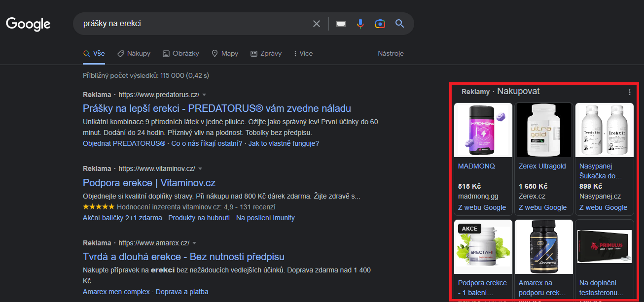Open the 'Podpora erekce | Vitaminov.cz' result
This screenshot has width=644, height=302.
149,183
